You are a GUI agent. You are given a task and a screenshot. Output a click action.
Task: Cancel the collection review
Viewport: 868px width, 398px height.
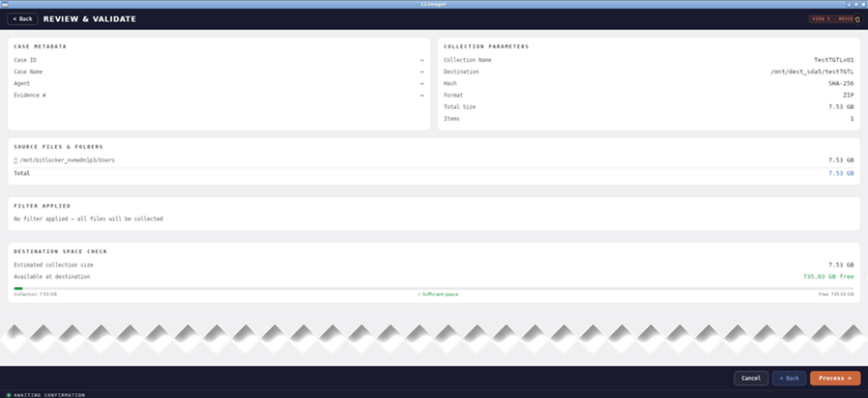click(751, 378)
